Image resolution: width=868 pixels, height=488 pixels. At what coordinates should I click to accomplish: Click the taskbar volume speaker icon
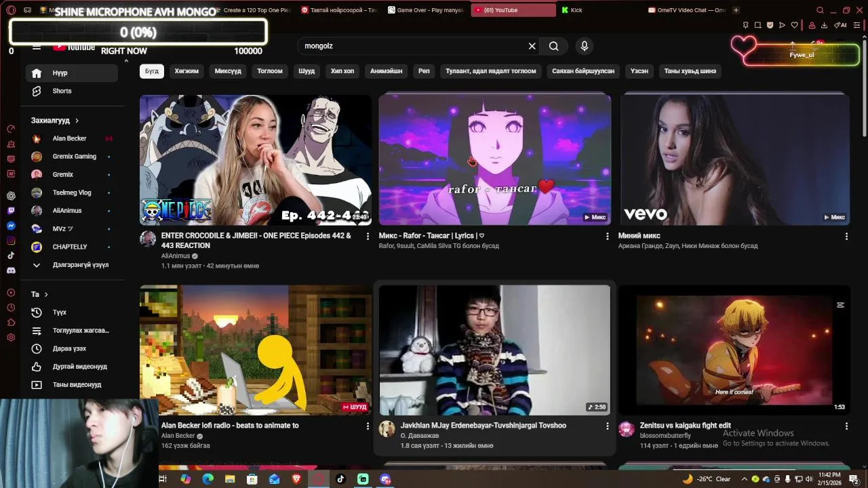pyautogui.click(x=809, y=479)
